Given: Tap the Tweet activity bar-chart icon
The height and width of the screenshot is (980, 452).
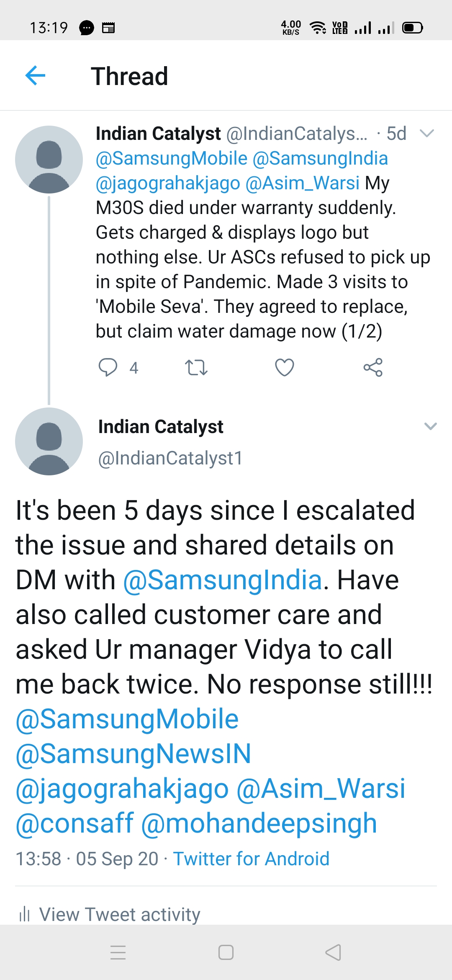Looking at the screenshot, I should (25, 914).
